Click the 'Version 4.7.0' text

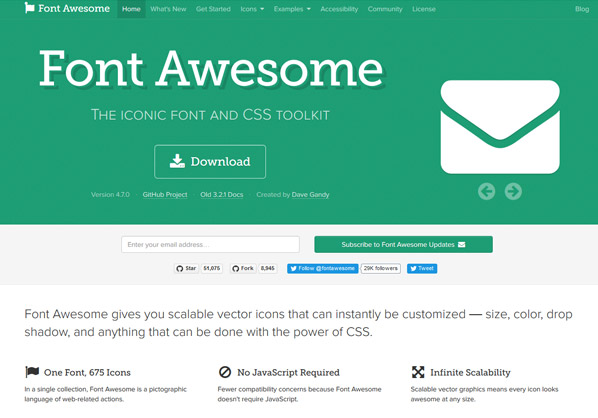(110, 195)
